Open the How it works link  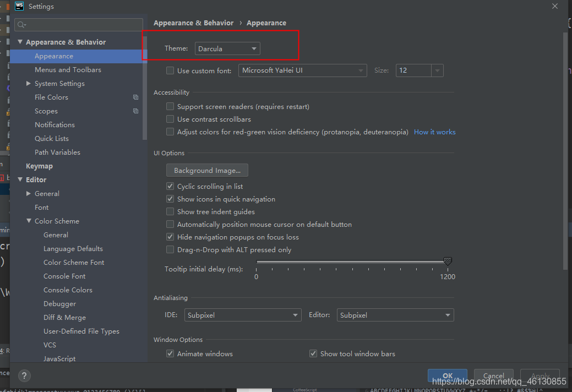(x=434, y=132)
